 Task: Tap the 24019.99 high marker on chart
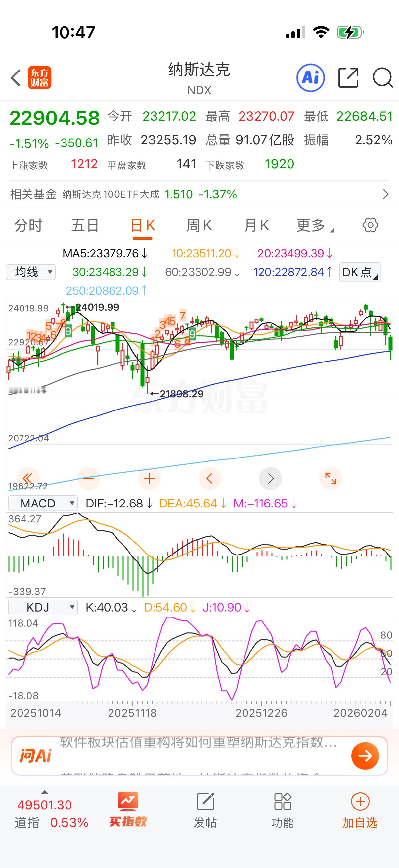pos(93,307)
